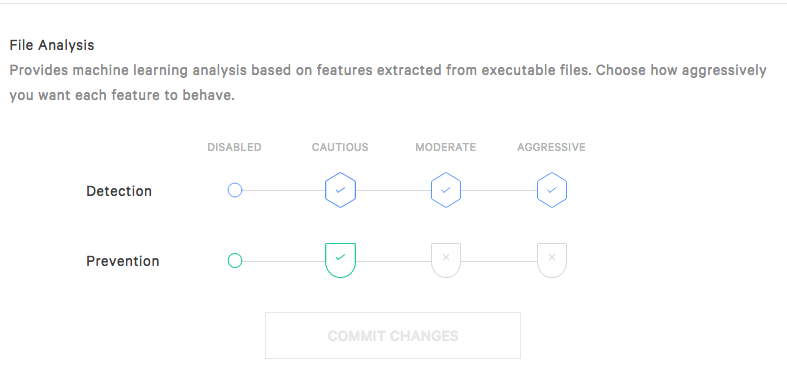Click the Prevention track between Moderate and Aggressive
Viewport: 787px width, 378px height.
(499, 261)
